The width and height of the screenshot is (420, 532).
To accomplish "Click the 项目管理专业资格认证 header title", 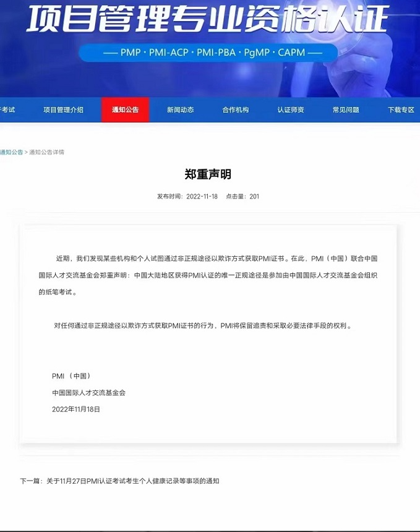I will coord(207,18).
